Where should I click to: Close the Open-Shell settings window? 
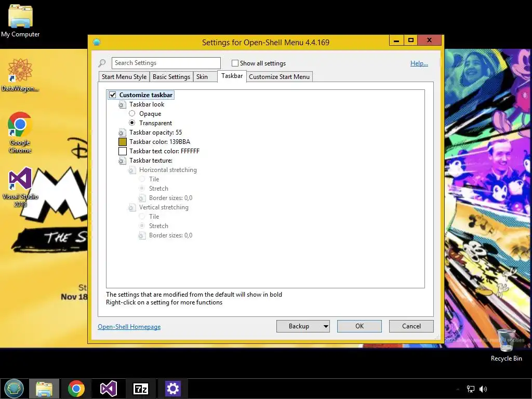(x=430, y=40)
